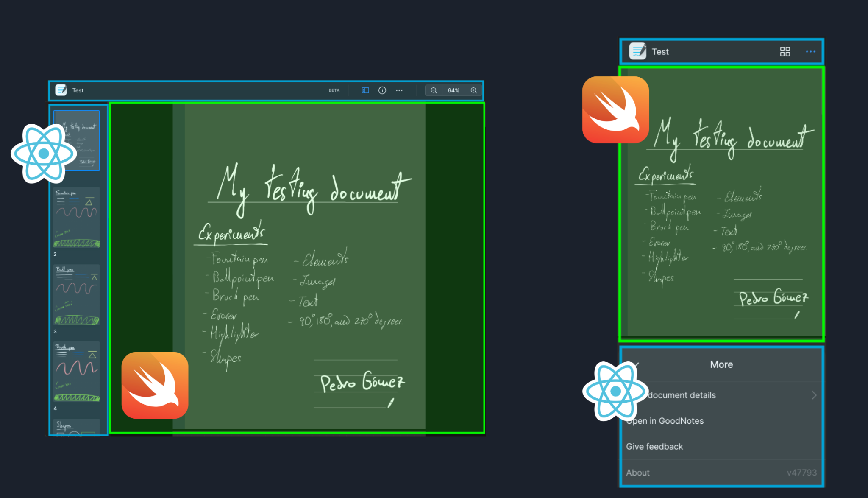Select the Brush pen page thumbnail sidebar

coord(78,373)
